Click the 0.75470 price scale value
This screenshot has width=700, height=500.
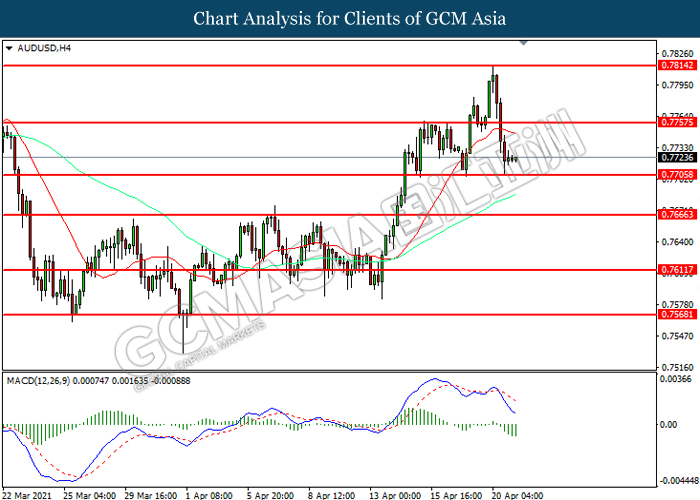(677, 336)
